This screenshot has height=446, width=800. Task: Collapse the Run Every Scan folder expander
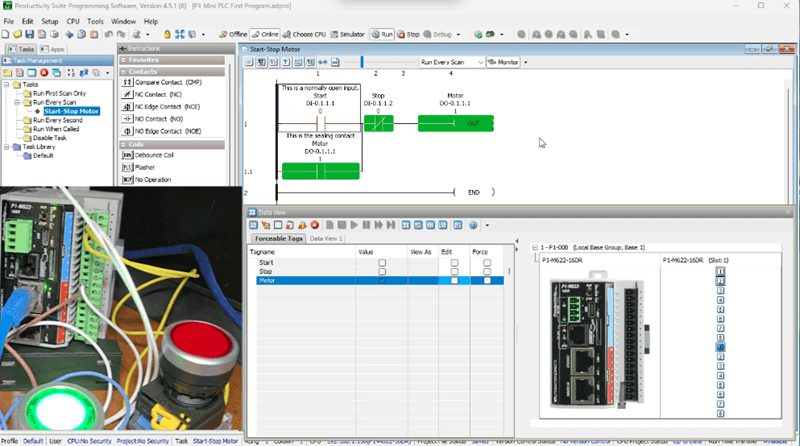point(17,103)
